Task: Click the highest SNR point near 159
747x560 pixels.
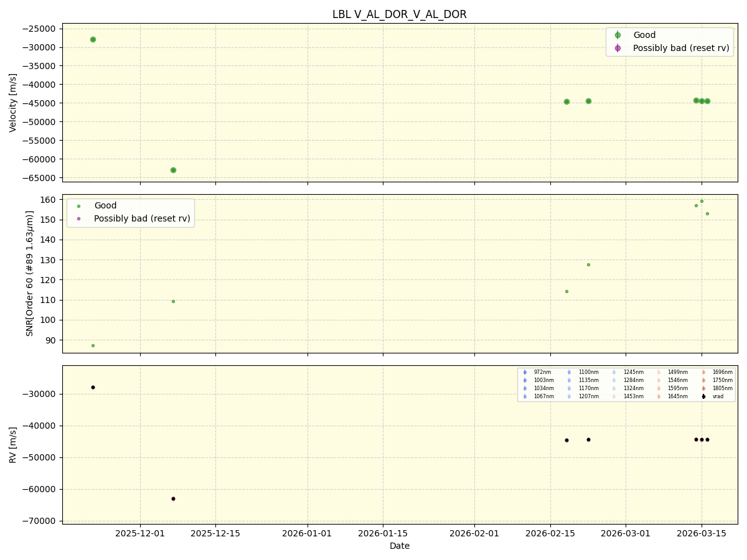Action: (x=702, y=201)
